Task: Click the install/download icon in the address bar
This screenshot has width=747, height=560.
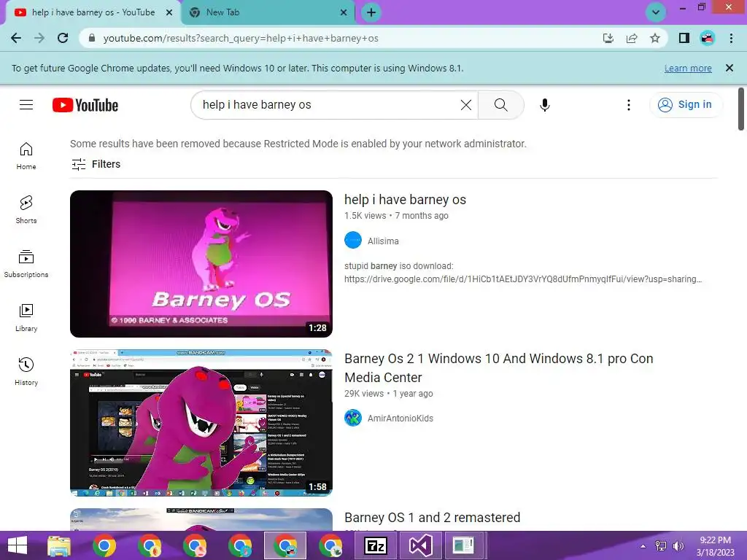Action: tap(608, 38)
